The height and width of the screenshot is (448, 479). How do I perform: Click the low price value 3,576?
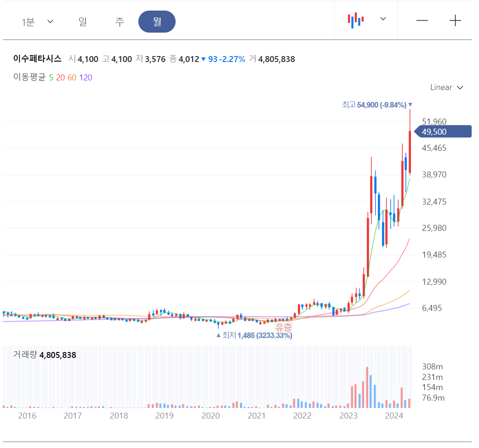[x=155, y=59]
